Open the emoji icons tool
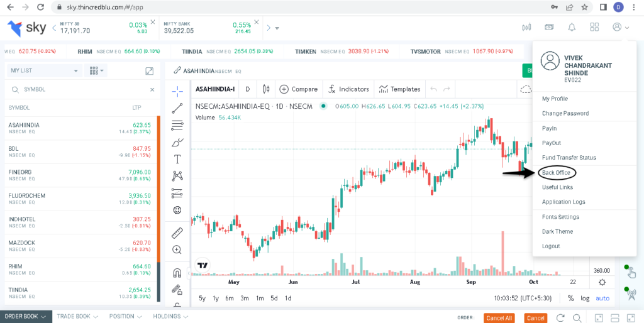 (x=177, y=210)
